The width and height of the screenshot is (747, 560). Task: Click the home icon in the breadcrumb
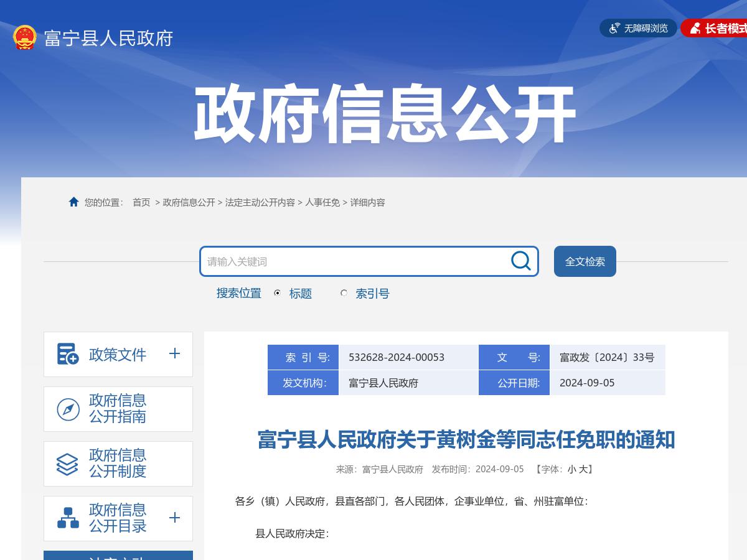(72, 202)
